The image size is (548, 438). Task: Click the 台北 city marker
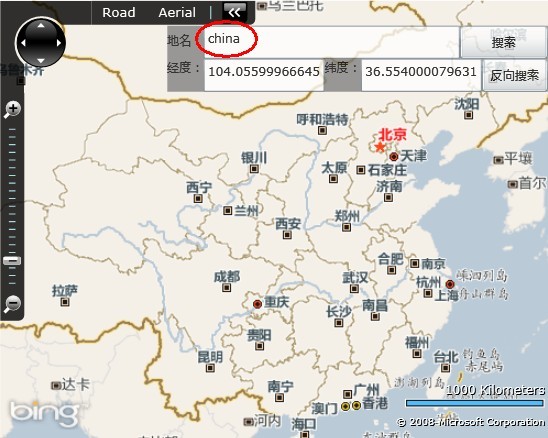[445, 368]
